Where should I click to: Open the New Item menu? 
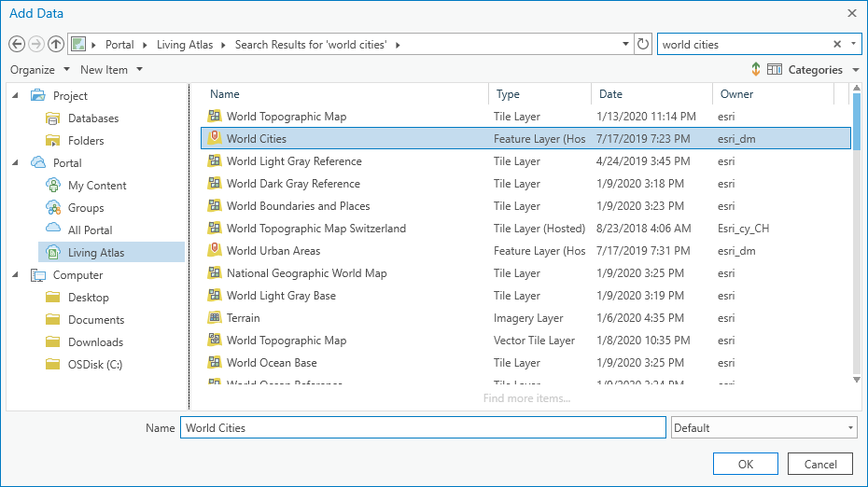(x=112, y=70)
